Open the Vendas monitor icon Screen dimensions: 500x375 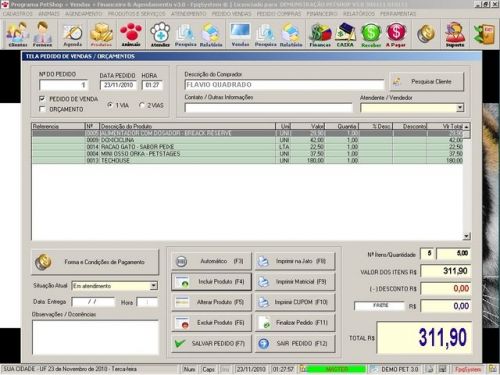[x=240, y=35]
